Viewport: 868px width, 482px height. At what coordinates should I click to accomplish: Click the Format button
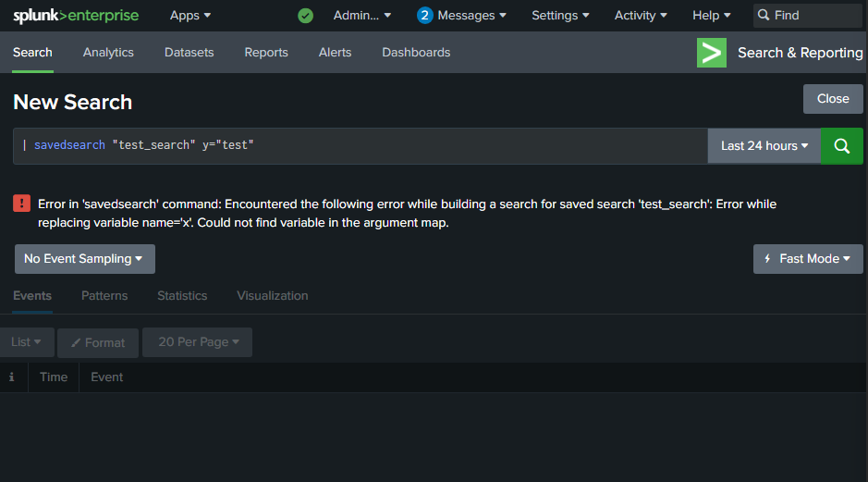[98, 343]
